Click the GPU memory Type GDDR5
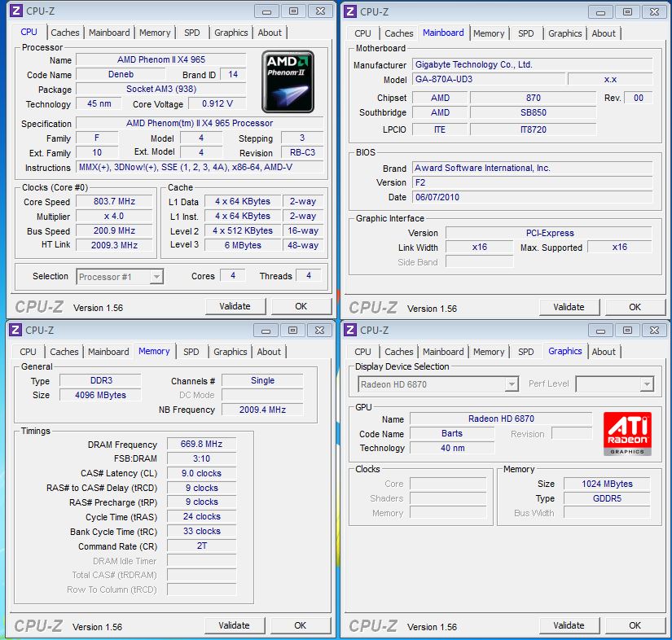 click(607, 498)
